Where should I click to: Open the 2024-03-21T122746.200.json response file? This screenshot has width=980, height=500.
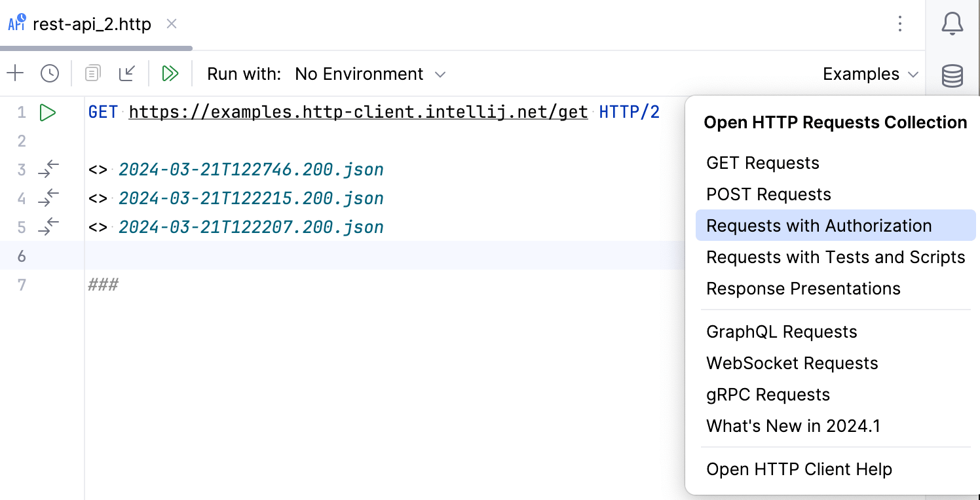[x=251, y=169]
